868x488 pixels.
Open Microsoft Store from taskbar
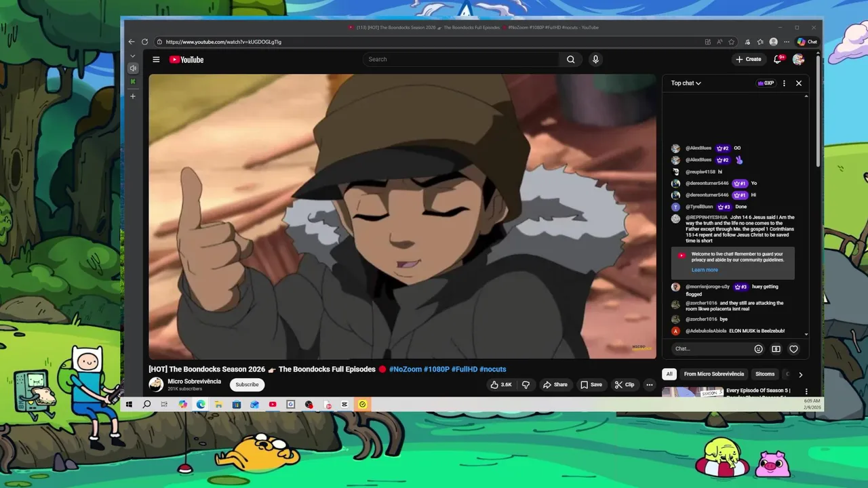pos(236,405)
